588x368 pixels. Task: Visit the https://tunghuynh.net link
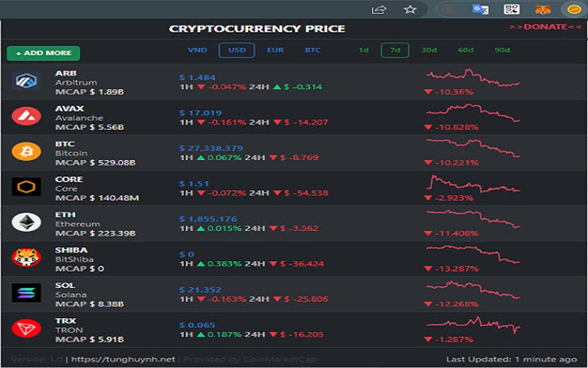click(123, 359)
